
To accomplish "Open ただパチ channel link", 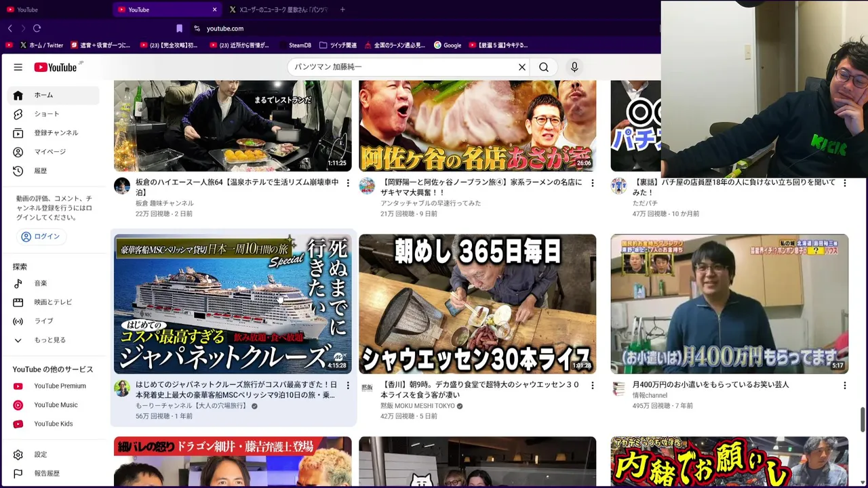I will pyautogui.click(x=645, y=203).
